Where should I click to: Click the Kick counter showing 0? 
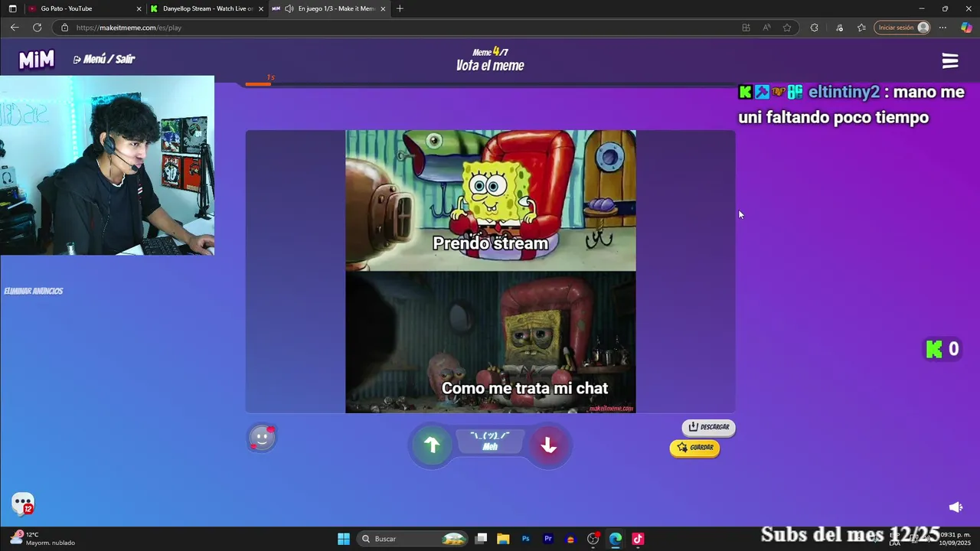tap(942, 349)
